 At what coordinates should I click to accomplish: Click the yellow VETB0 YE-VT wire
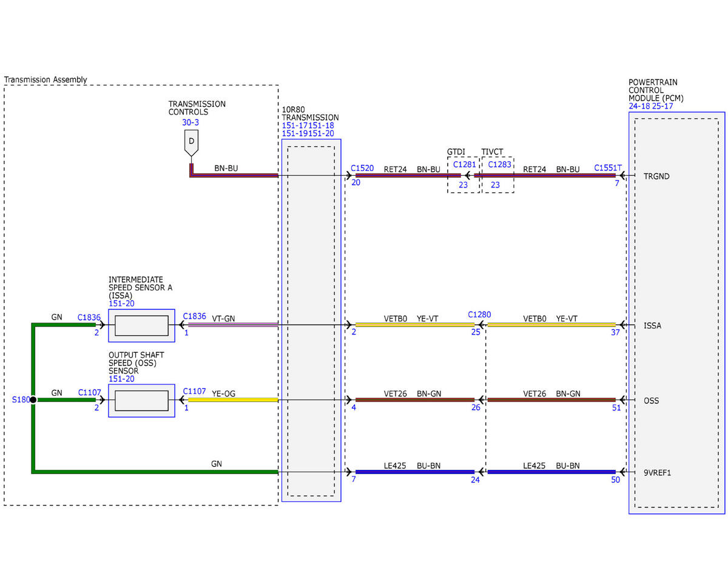click(415, 325)
